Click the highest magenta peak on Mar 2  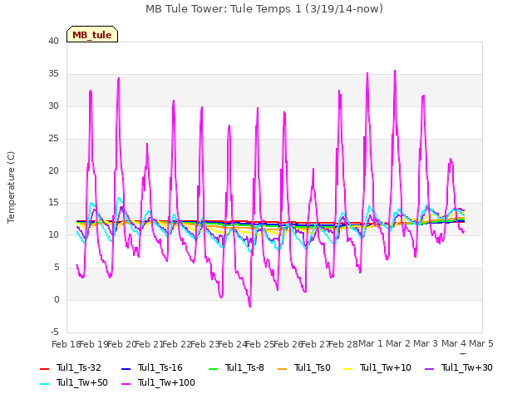click(x=395, y=71)
